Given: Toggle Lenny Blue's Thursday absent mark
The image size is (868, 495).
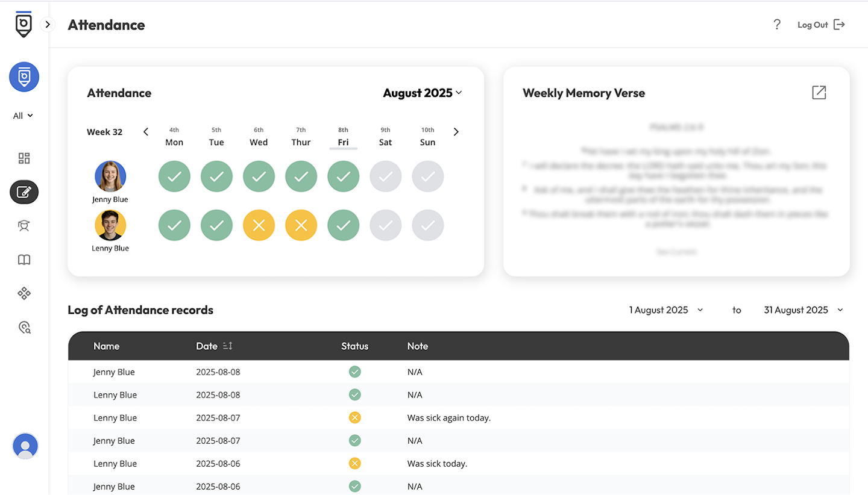Looking at the screenshot, I should point(301,225).
